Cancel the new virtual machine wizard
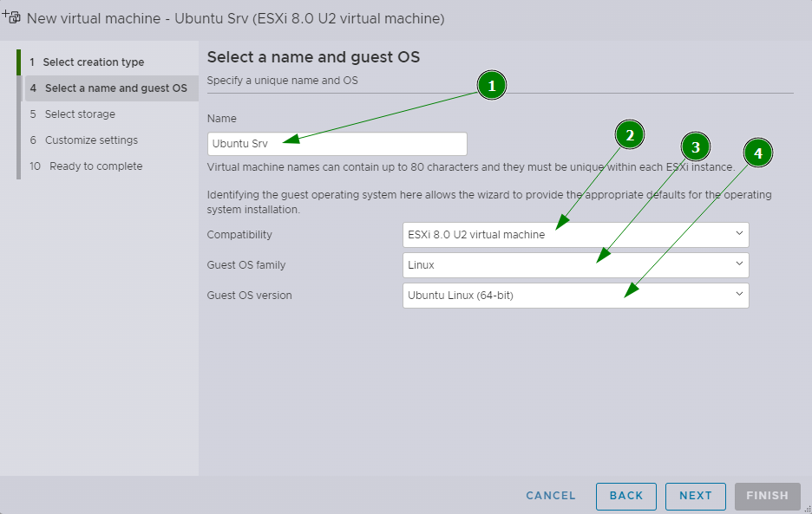 pyautogui.click(x=551, y=496)
